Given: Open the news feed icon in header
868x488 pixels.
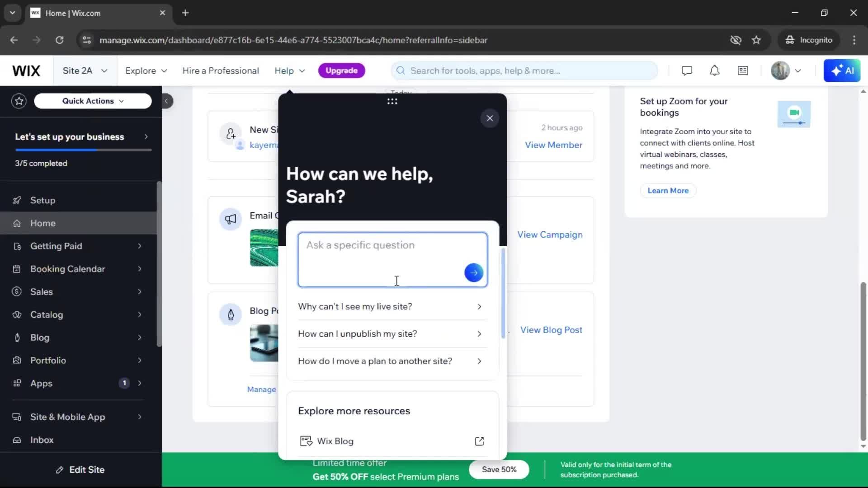Looking at the screenshot, I should coord(743,70).
